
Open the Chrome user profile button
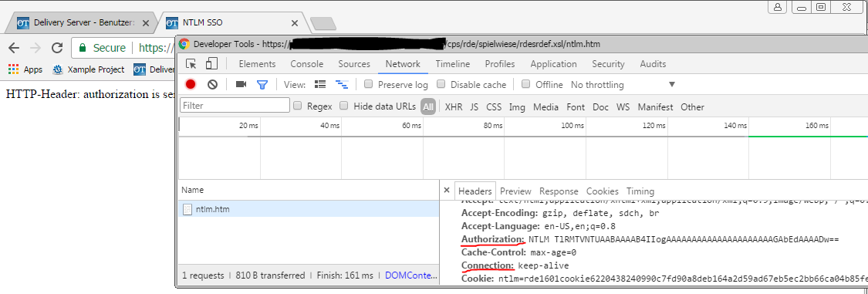[x=778, y=7]
